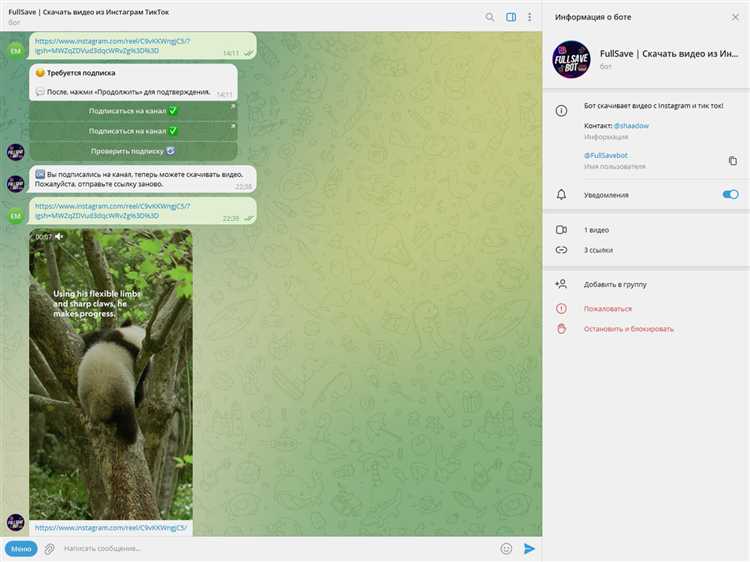Play the panda video thumbnail
750x562 pixels.
pyautogui.click(x=111, y=375)
